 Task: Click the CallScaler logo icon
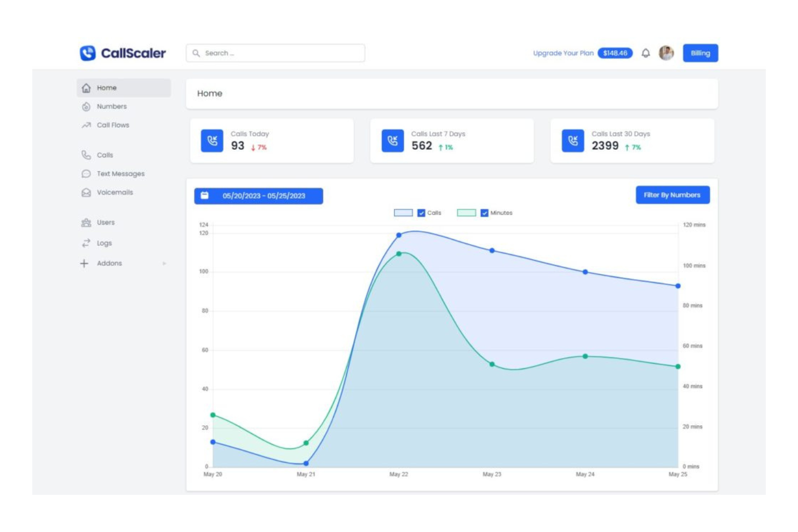[x=87, y=52]
